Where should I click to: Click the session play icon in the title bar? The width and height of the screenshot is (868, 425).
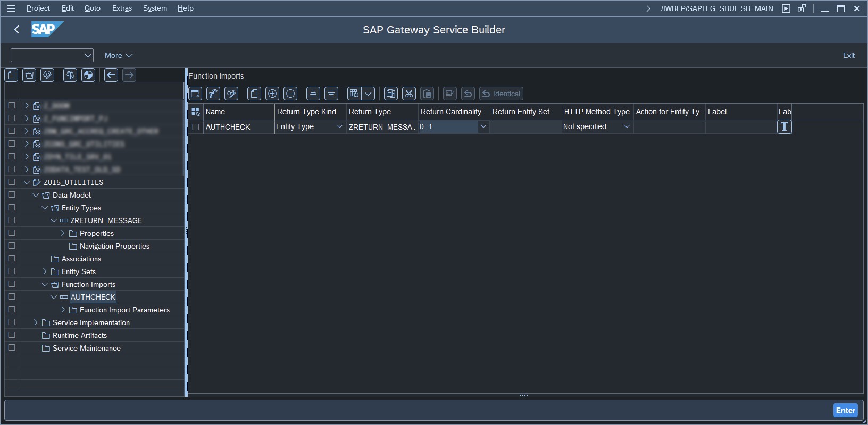tap(786, 8)
